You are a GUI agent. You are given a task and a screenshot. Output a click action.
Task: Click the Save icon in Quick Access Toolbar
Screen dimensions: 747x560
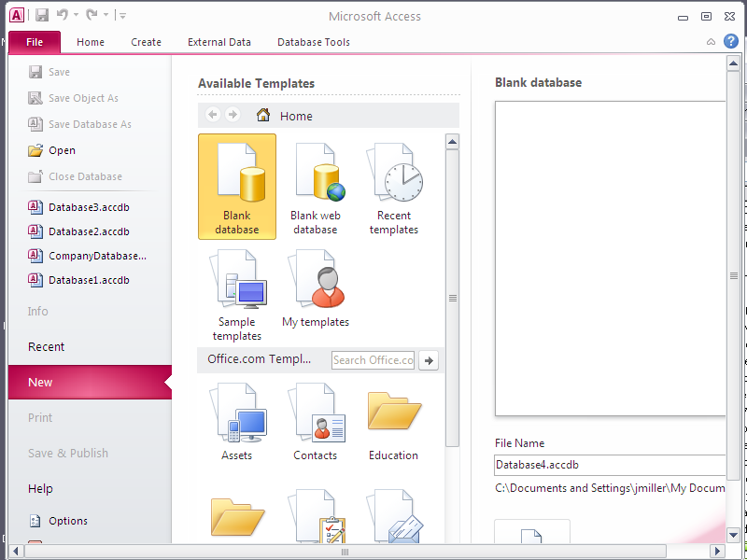point(42,15)
